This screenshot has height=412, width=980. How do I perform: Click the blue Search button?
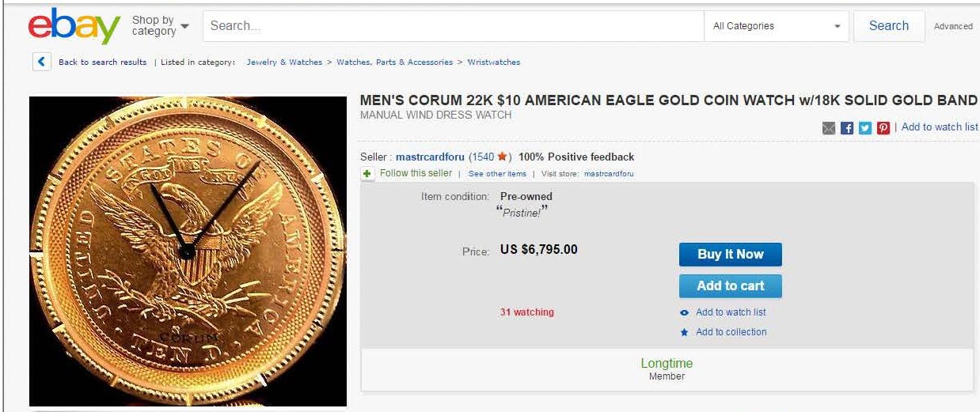(x=888, y=26)
